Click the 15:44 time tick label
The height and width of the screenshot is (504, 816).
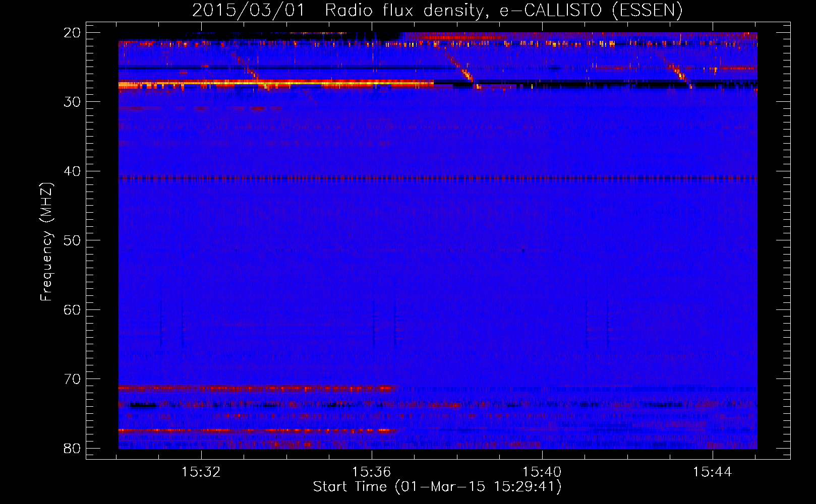click(712, 472)
